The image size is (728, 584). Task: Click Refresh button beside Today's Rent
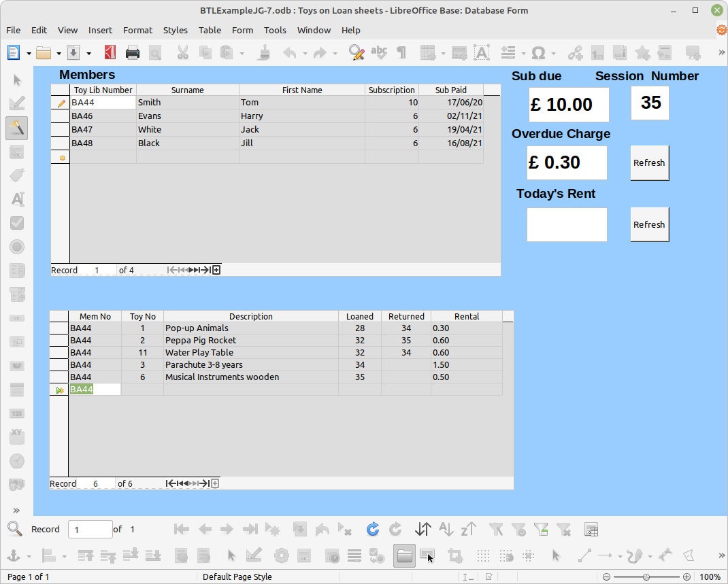tap(650, 224)
